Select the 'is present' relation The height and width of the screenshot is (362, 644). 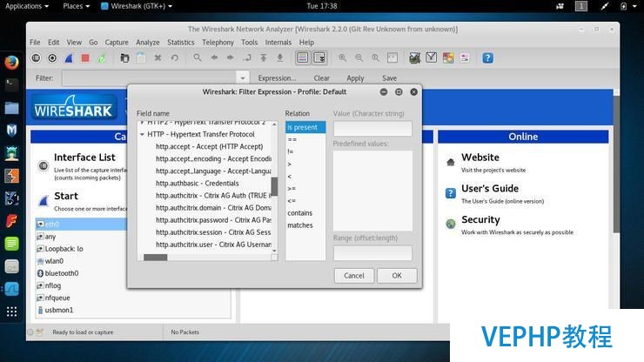(x=305, y=127)
